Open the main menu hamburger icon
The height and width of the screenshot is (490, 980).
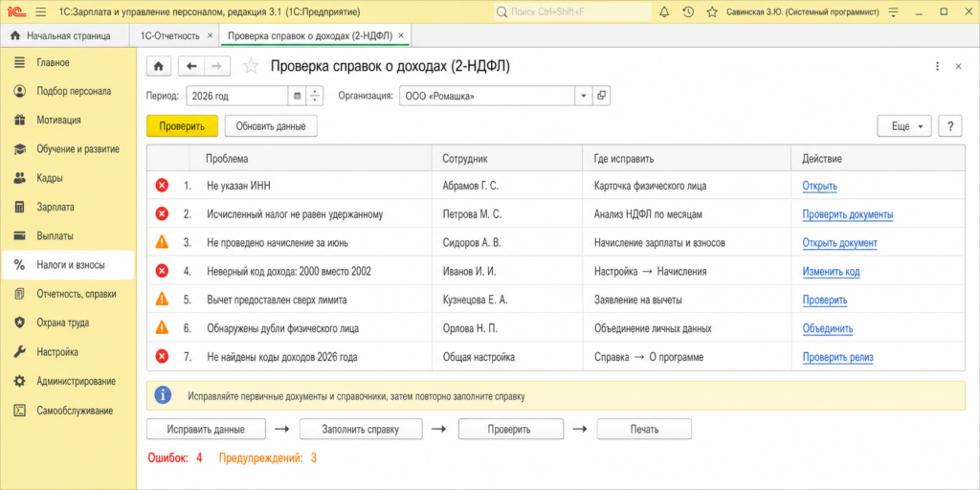click(x=41, y=11)
